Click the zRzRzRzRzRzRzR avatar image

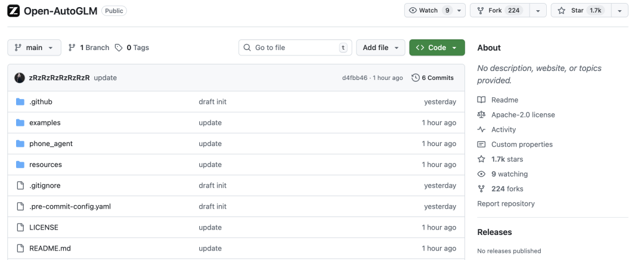point(20,78)
